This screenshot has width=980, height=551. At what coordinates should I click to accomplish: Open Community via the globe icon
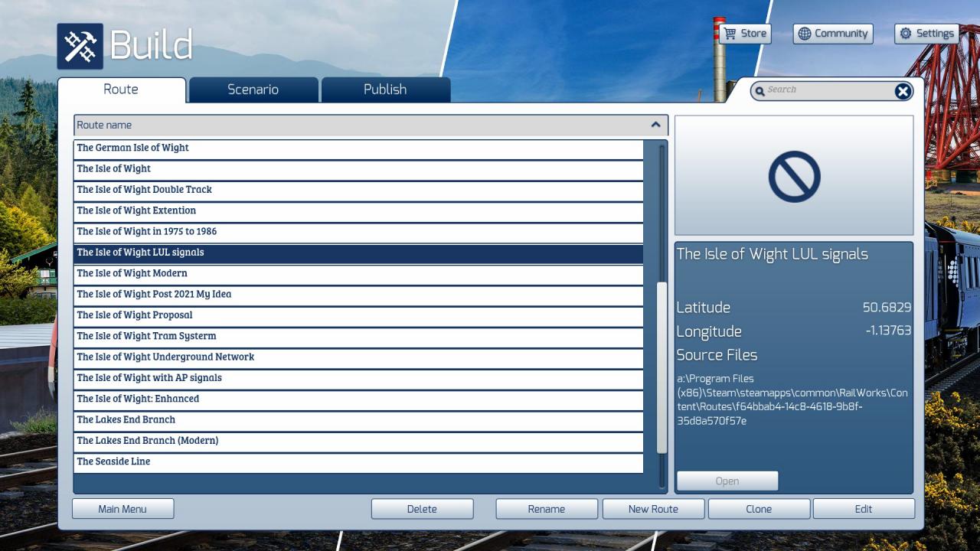[x=804, y=34]
